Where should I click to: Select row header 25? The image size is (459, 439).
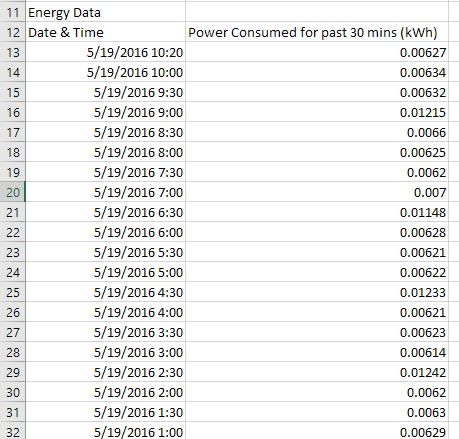tap(13, 292)
